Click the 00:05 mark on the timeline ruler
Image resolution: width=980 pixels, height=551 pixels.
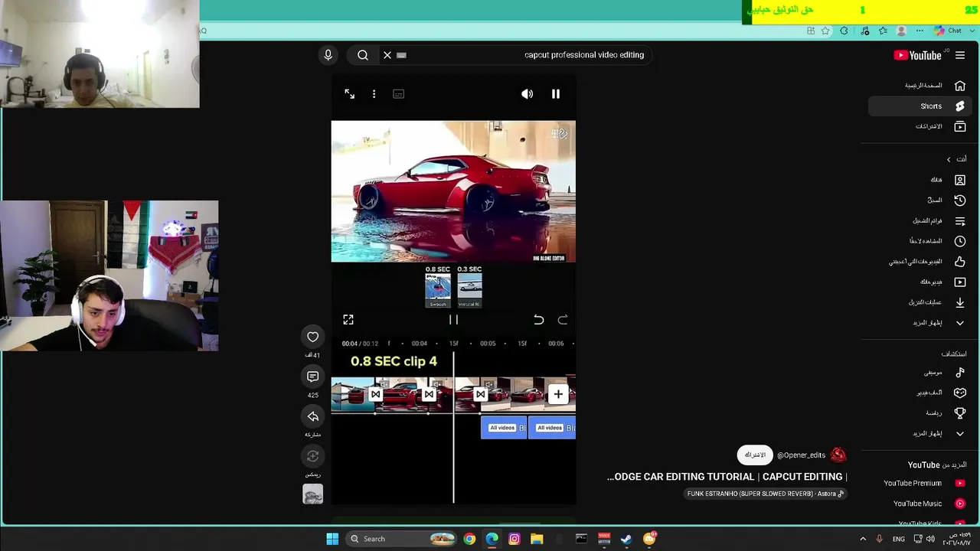[x=488, y=344]
